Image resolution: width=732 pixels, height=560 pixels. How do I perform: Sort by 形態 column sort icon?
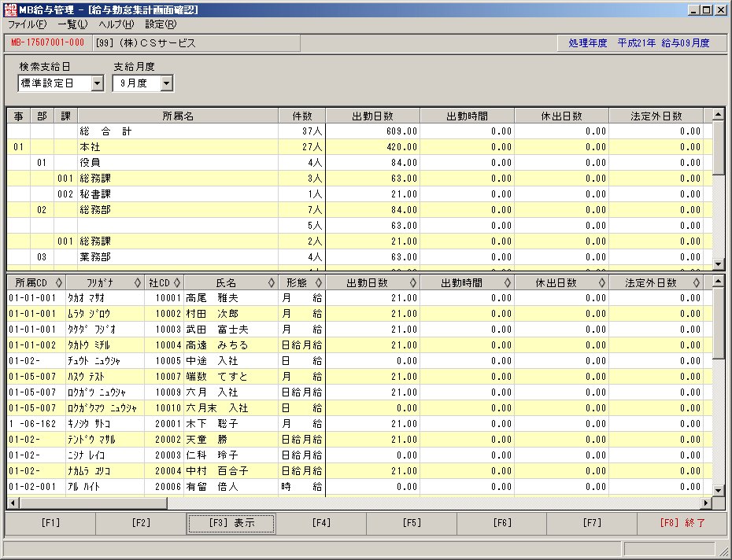tap(319, 283)
